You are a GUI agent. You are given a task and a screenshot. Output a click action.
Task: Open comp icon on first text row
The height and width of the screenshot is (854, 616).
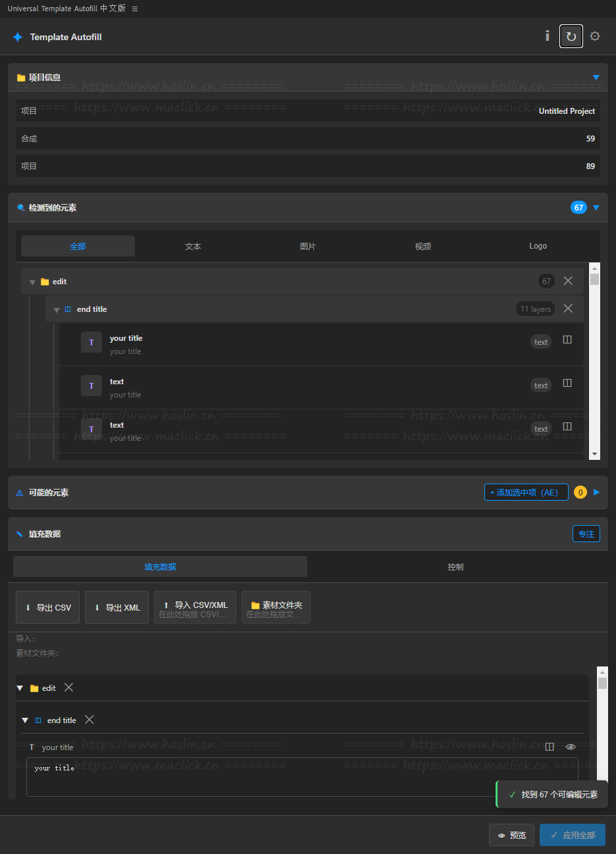[x=567, y=383]
